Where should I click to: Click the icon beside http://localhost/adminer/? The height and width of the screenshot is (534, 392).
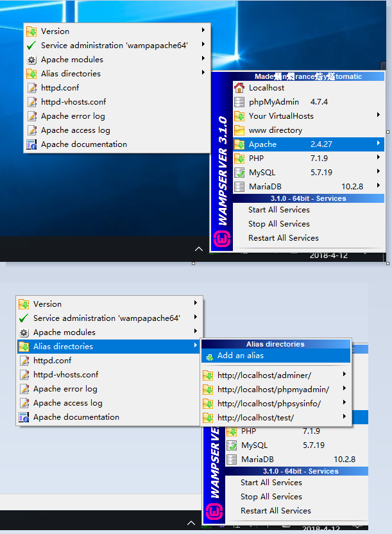pos(208,375)
